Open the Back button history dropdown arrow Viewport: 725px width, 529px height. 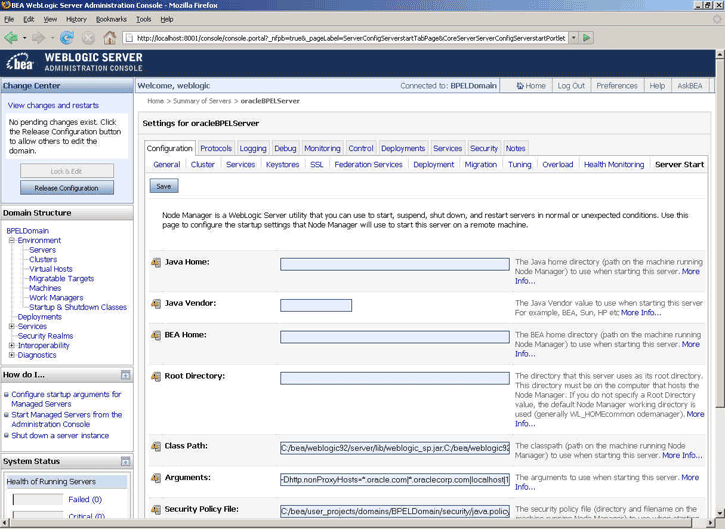coord(25,38)
